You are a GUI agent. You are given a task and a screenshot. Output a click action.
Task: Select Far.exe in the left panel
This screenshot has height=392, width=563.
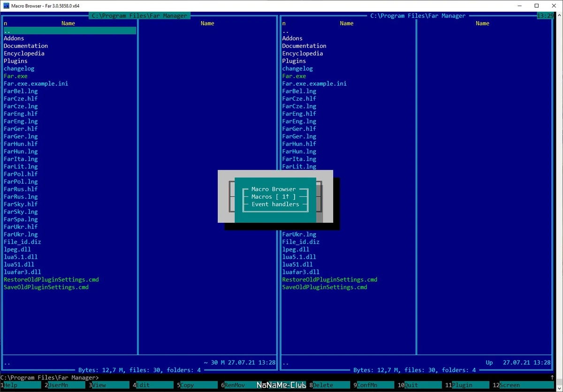(16, 76)
